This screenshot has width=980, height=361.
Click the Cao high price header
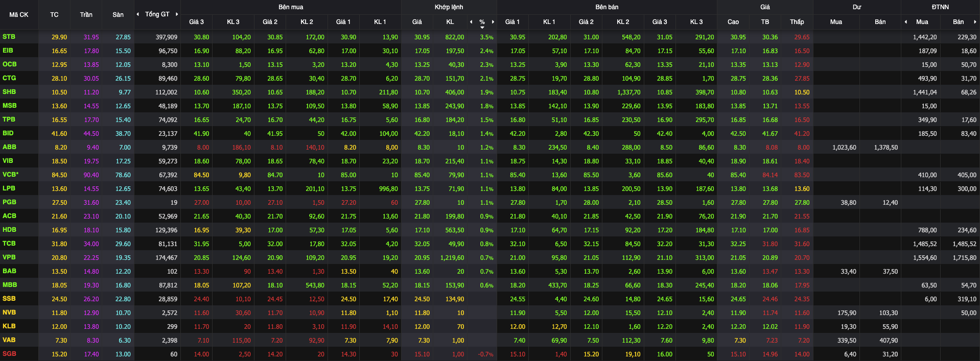click(733, 22)
